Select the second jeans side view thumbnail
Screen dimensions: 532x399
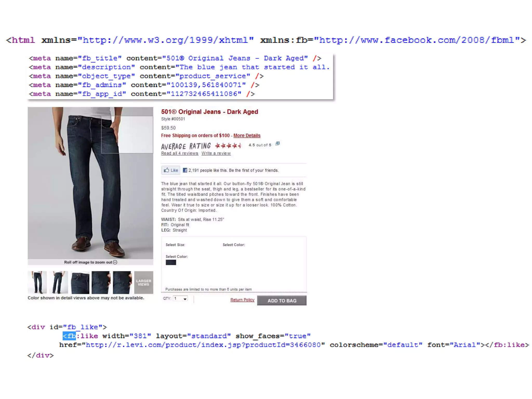click(58, 282)
